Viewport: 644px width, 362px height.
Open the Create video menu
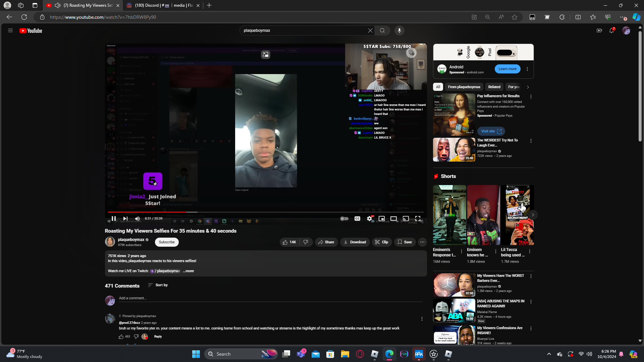(599, 31)
